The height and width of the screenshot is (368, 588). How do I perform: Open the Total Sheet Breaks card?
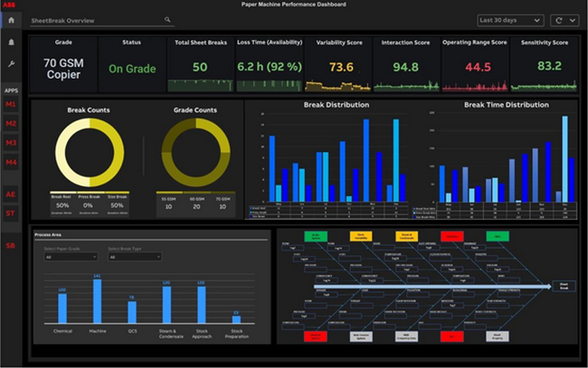point(201,64)
